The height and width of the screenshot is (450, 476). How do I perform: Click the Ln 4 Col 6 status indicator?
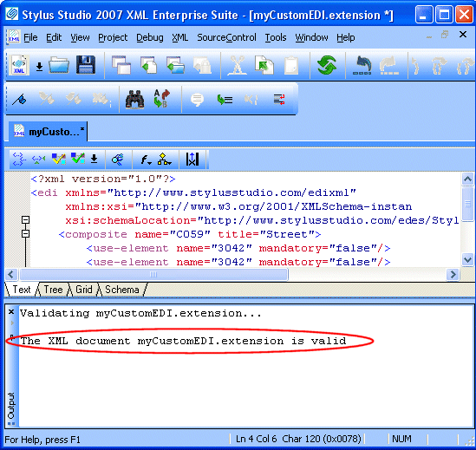click(257, 439)
